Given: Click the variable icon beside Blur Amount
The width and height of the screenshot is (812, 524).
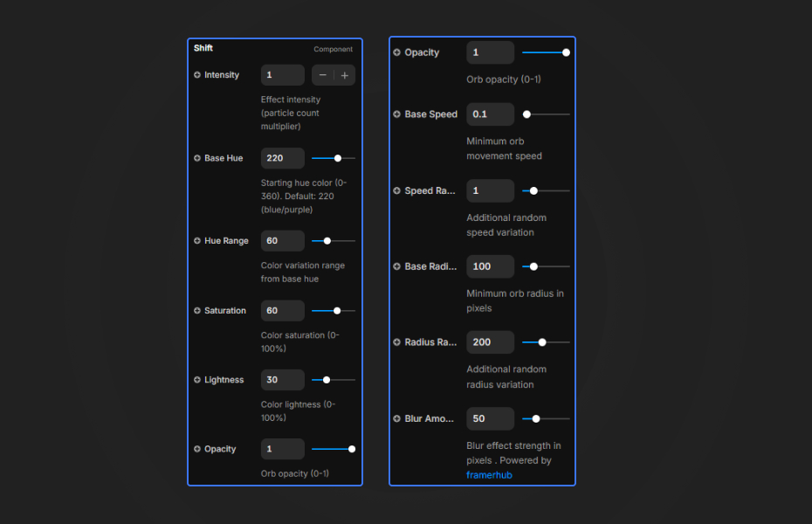Looking at the screenshot, I should pos(398,418).
